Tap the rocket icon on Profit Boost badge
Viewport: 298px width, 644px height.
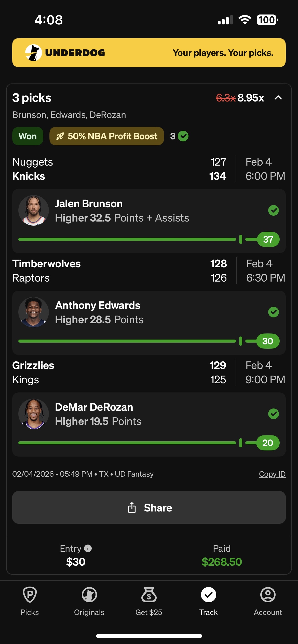coord(60,136)
